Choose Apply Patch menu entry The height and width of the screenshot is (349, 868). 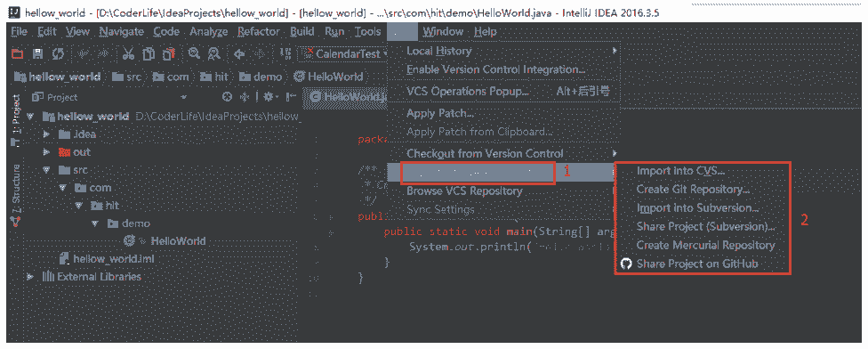[503, 114]
